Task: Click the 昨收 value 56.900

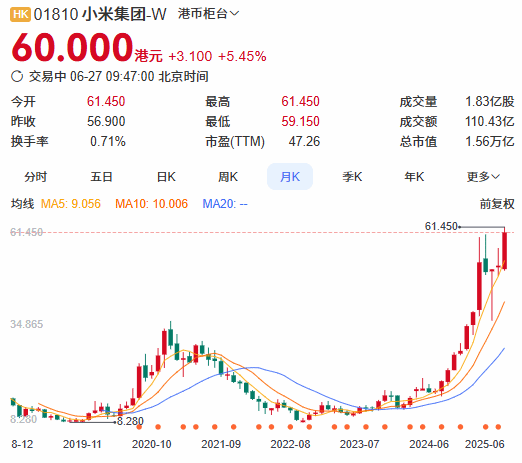Action: point(106,121)
